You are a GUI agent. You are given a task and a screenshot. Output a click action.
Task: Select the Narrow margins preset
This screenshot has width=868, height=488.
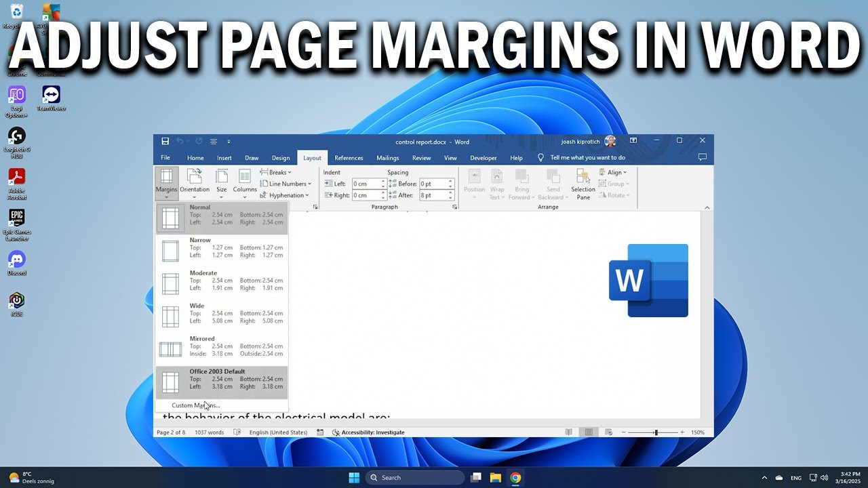click(222, 251)
